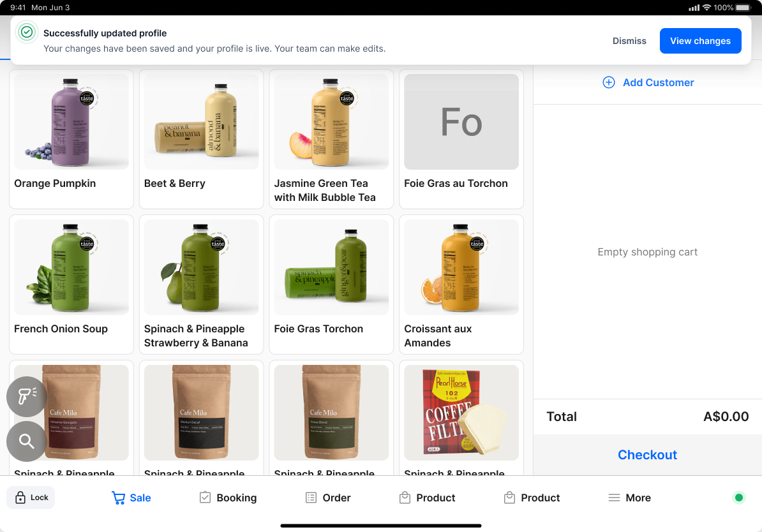Switch to the Order tab
762x532 pixels.
[328, 498]
